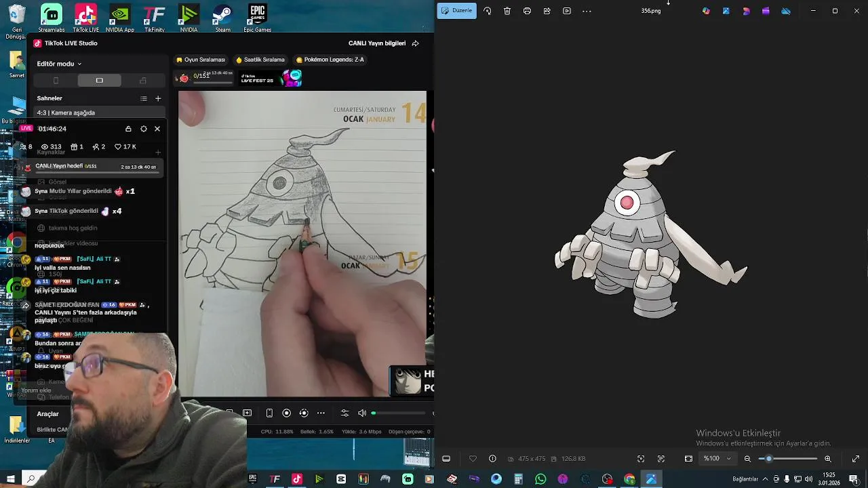Enter full screen view in Photos
The image size is (868, 488).
[x=855, y=459]
